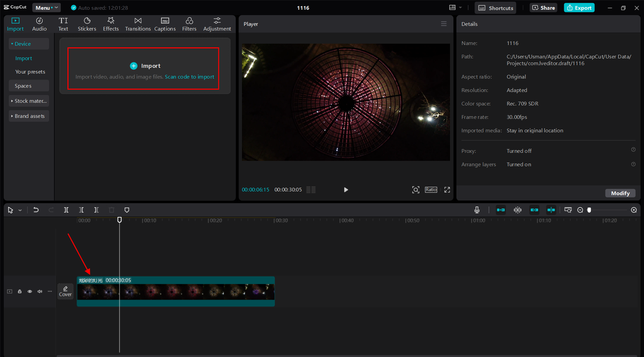Toggle clip linkage

[534, 210]
